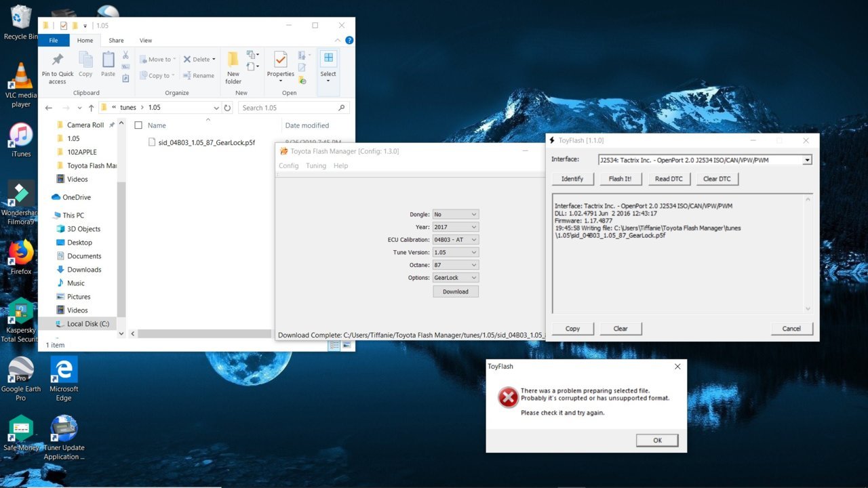This screenshot has height=488, width=868.
Task: Switch Explorer to large icons view icon
Action: [347, 345]
